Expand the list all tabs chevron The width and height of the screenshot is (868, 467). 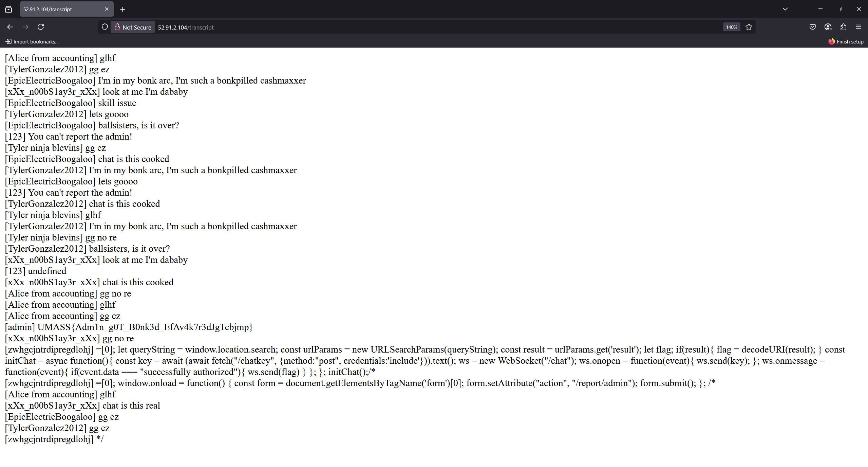pos(785,9)
